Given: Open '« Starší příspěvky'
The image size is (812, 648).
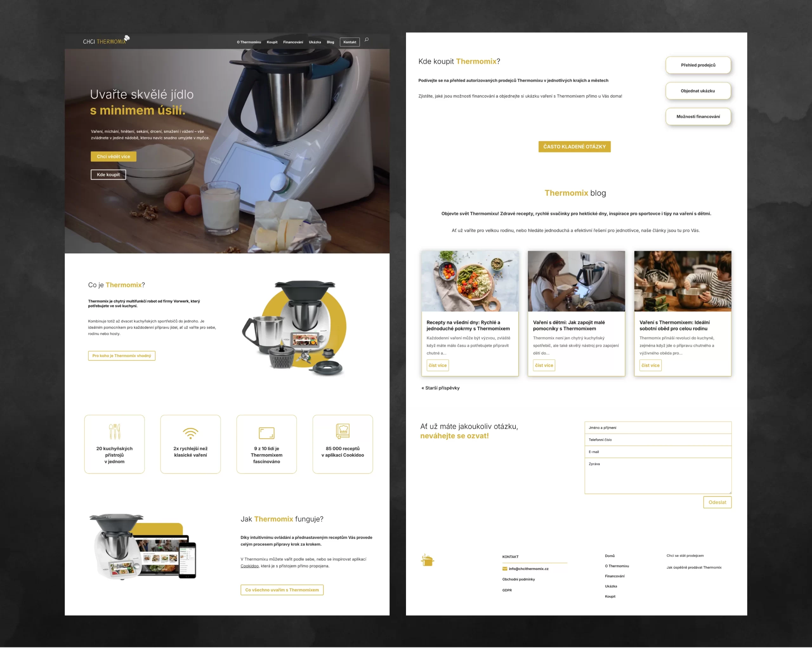Looking at the screenshot, I should coord(440,388).
